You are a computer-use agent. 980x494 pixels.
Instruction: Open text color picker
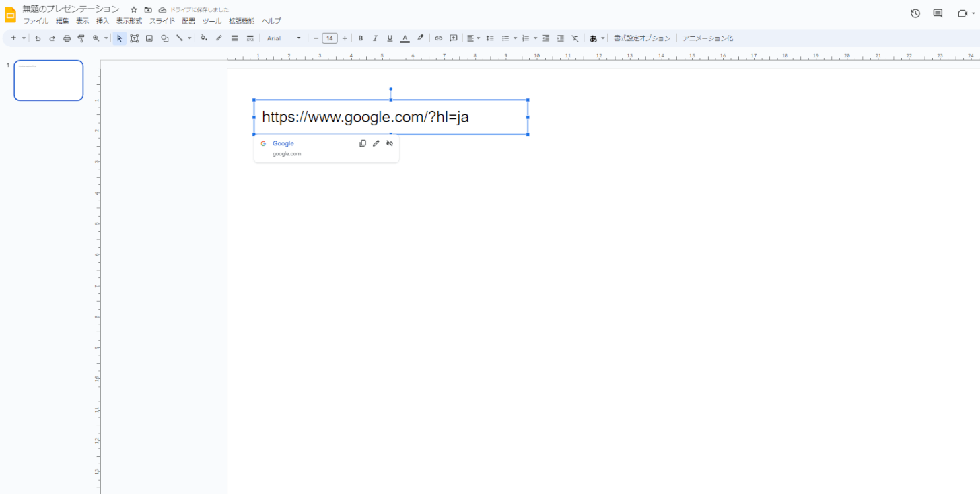405,38
